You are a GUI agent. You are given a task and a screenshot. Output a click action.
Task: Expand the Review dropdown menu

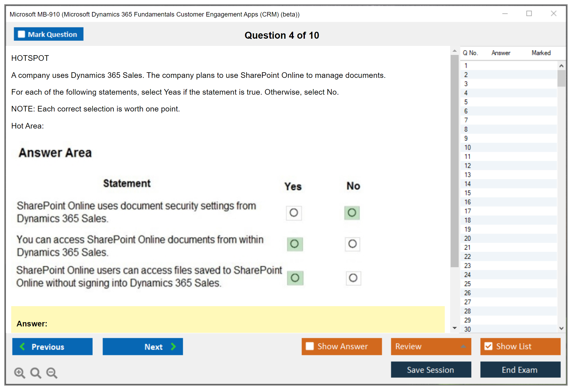click(x=463, y=346)
